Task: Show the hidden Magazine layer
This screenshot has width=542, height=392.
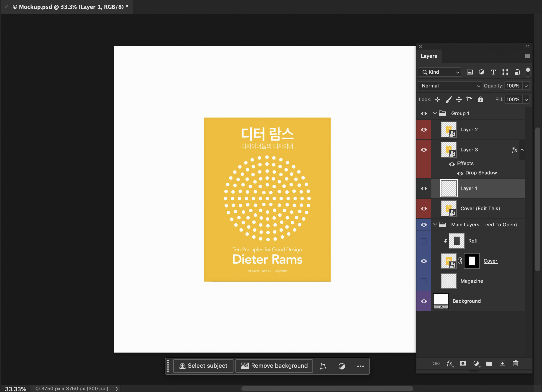Action: click(424, 281)
